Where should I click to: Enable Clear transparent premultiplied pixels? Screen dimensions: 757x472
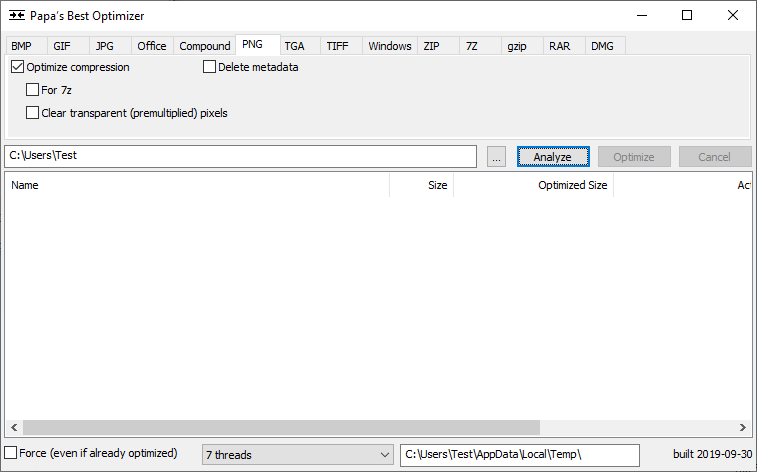click(x=33, y=113)
